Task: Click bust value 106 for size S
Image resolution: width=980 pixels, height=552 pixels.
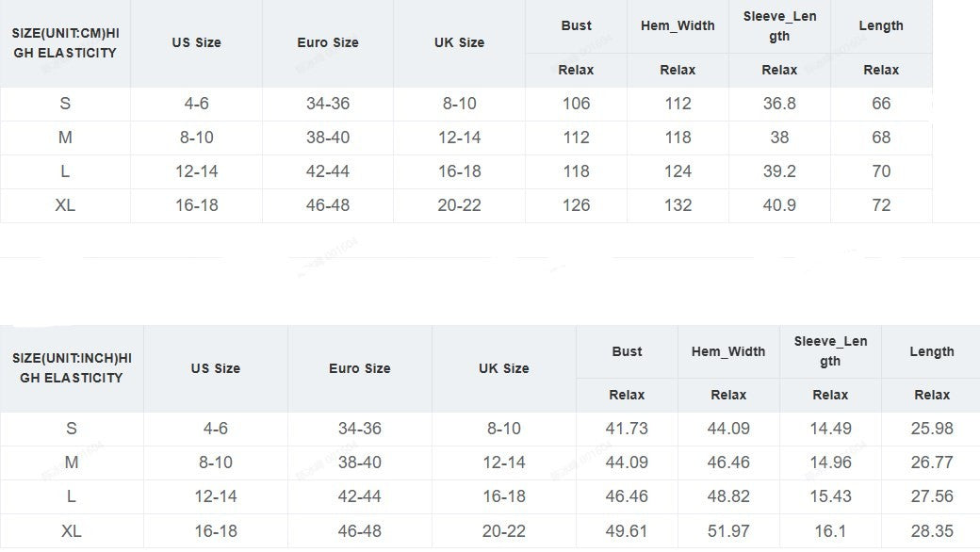Action: tap(577, 104)
